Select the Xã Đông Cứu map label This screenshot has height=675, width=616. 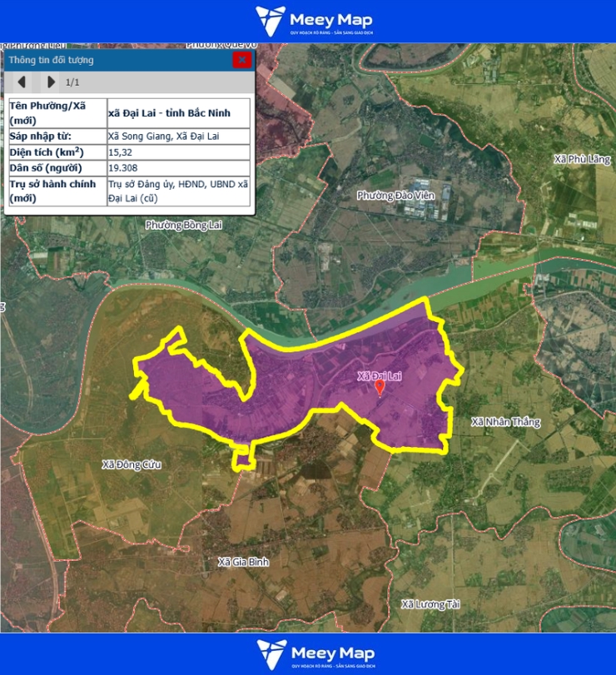click(131, 464)
